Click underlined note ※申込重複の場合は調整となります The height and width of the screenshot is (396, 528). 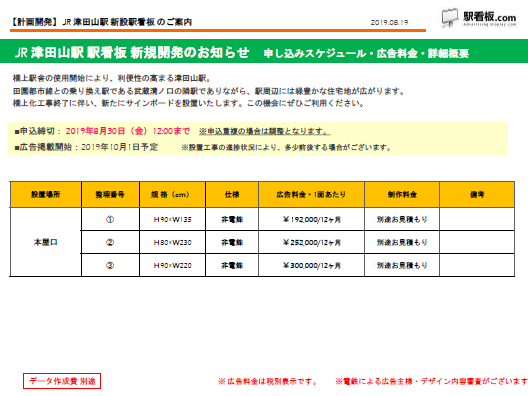[x=264, y=131]
